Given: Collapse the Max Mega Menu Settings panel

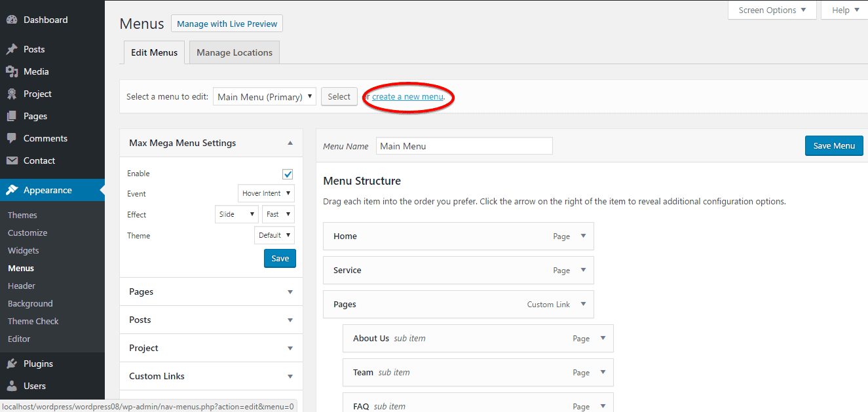Looking at the screenshot, I should point(290,143).
